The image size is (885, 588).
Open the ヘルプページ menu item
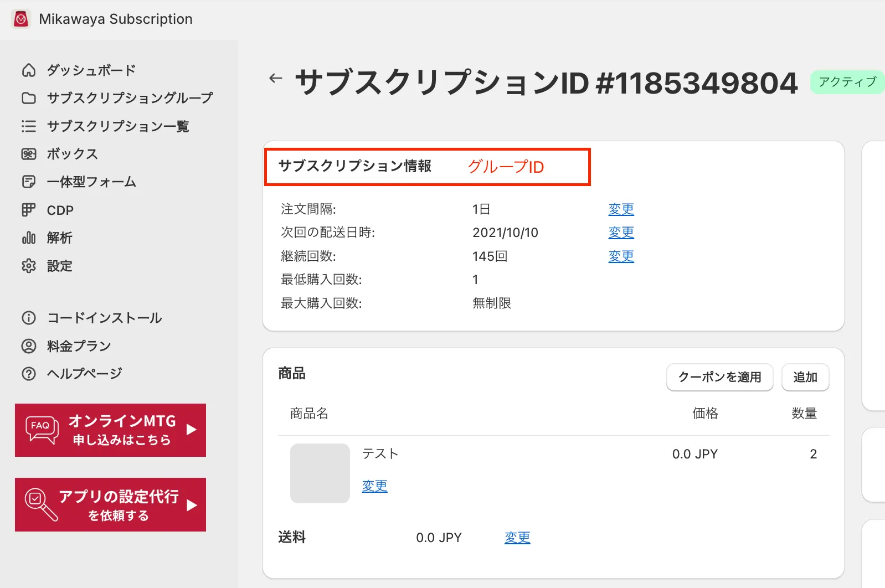coord(84,374)
